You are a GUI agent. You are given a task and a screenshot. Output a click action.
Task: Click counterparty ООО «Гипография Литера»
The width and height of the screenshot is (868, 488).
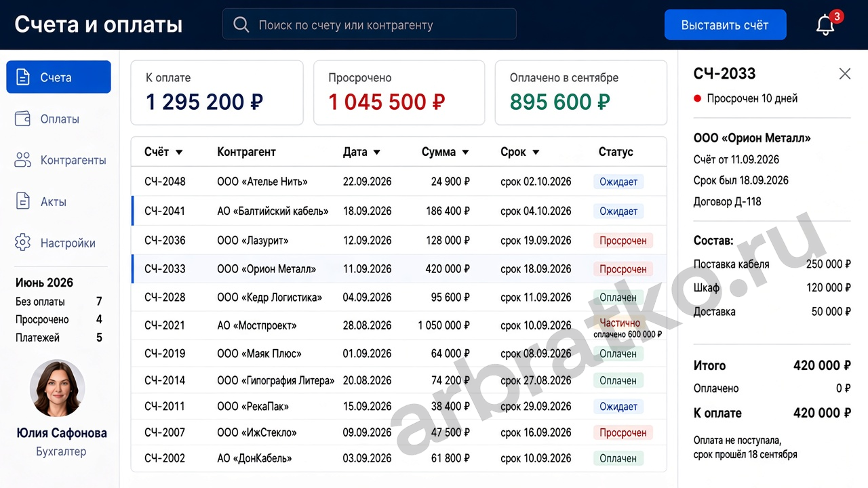pyautogui.click(x=276, y=380)
